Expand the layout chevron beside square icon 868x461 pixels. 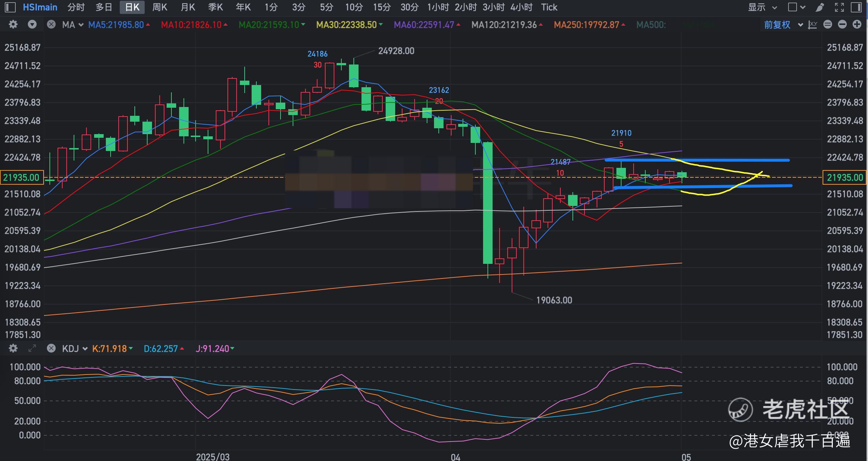point(803,7)
